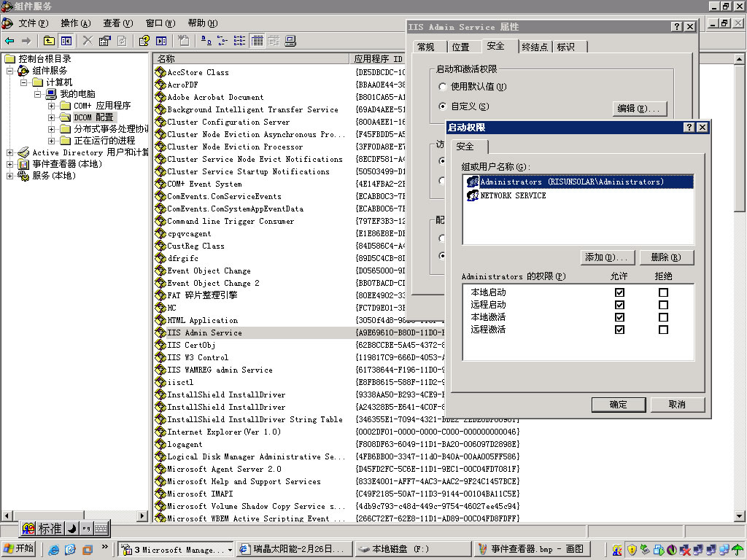Viewport: 747px width, 560px height.
Task: Click the IME moon icon in language bar
Action: pyautogui.click(x=71, y=528)
